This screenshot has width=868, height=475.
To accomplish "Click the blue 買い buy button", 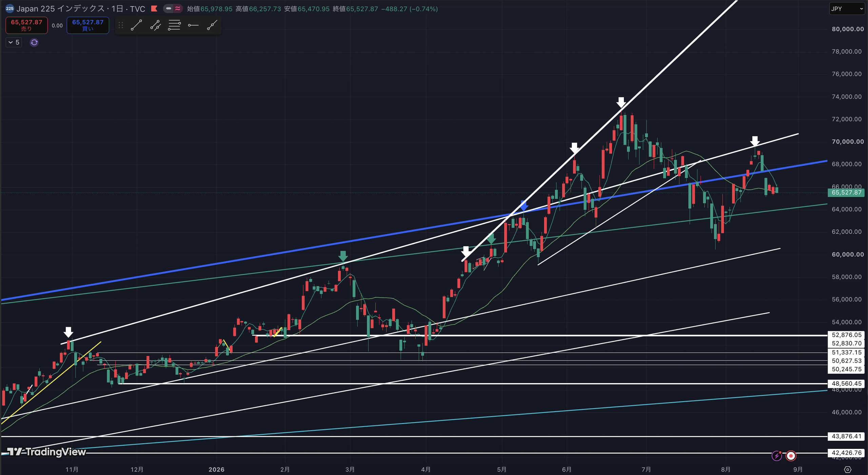I will pyautogui.click(x=88, y=25).
